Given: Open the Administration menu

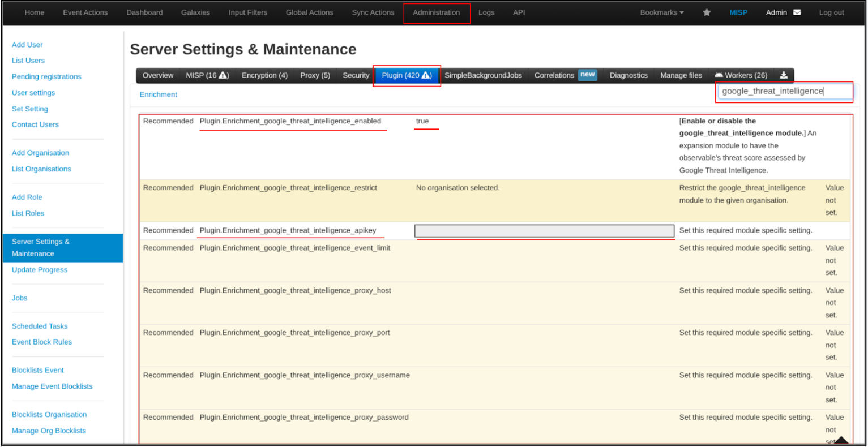Looking at the screenshot, I should pyautogui.click(x=437, y=12).
